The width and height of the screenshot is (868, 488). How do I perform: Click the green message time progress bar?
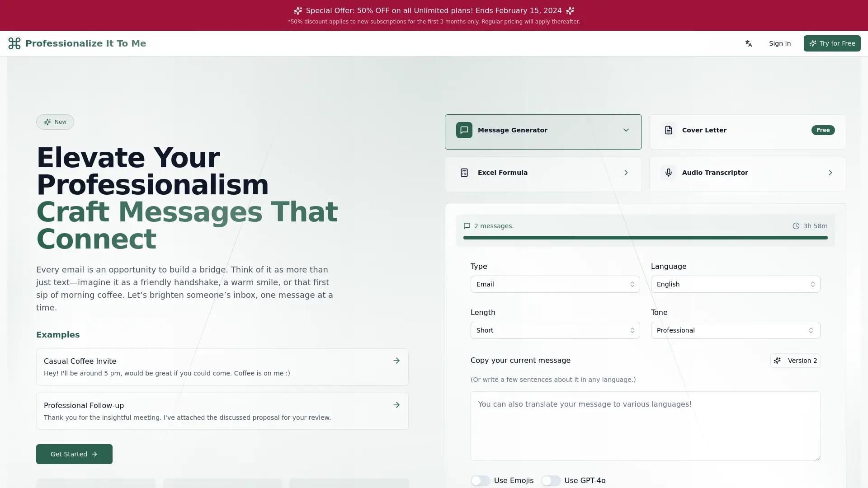tap(645, 237)
